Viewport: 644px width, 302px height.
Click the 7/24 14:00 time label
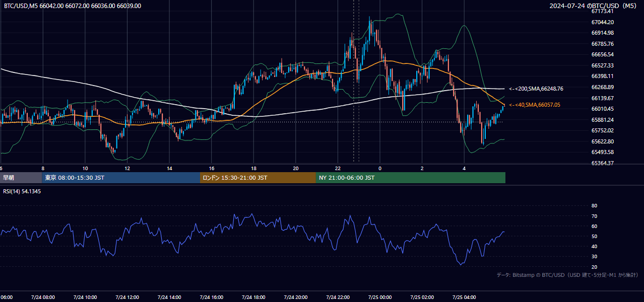click(169, 297)
